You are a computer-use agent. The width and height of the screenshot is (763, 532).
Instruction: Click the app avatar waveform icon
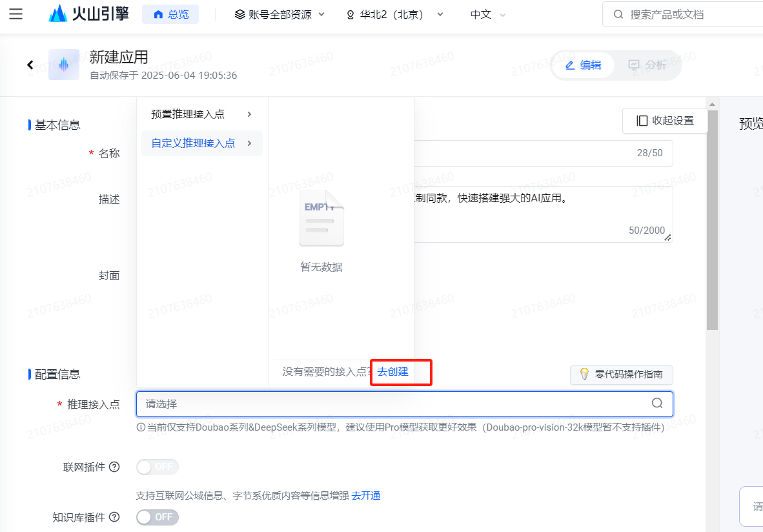click(x=63, y=65)
